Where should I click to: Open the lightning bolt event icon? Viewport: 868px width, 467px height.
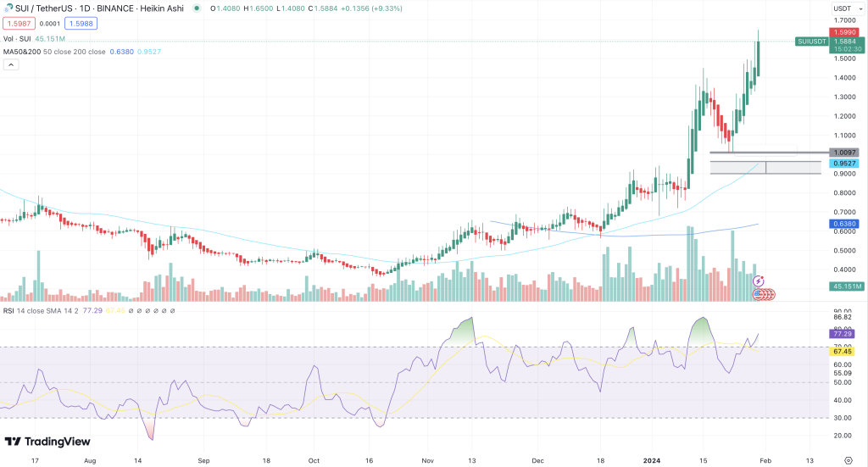coord(759,281)
